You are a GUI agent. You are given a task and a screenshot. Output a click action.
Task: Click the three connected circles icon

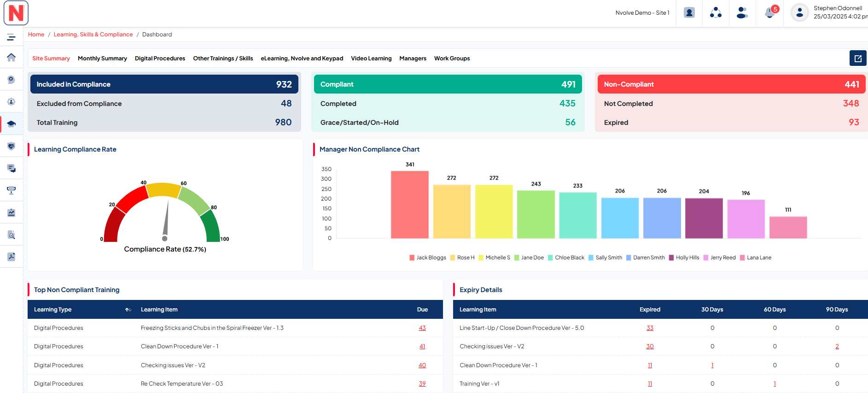pos(716,13)
